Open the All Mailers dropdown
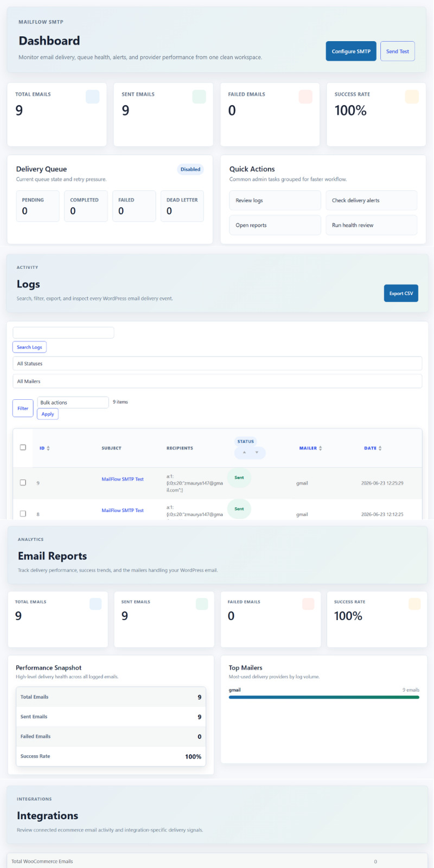Screen dimensions: 434x868 click(x=217, y=381)
